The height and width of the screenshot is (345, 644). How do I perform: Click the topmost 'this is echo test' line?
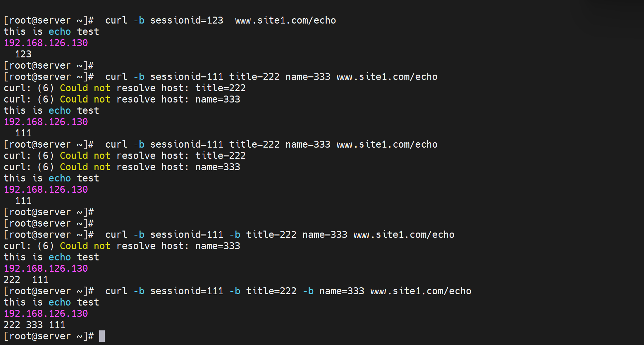(51, 32)
